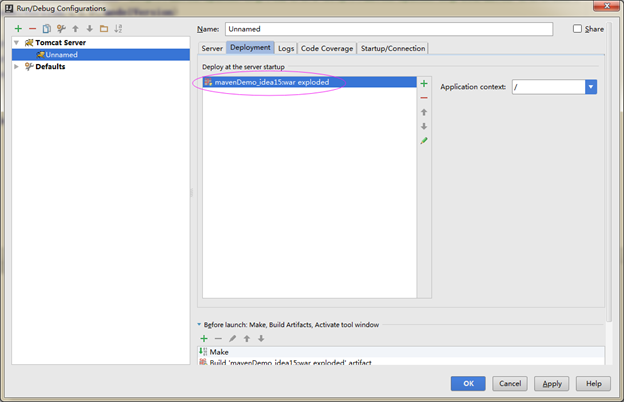Add a deployment artifact with the plus icon
Viewport: 624px width, 402px height.
424,84
